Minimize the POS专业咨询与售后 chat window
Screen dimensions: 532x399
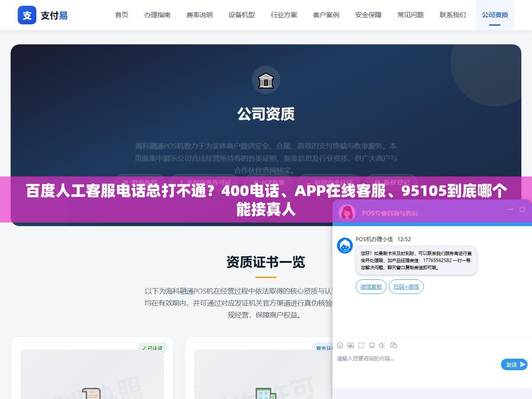tap(511, 209)
